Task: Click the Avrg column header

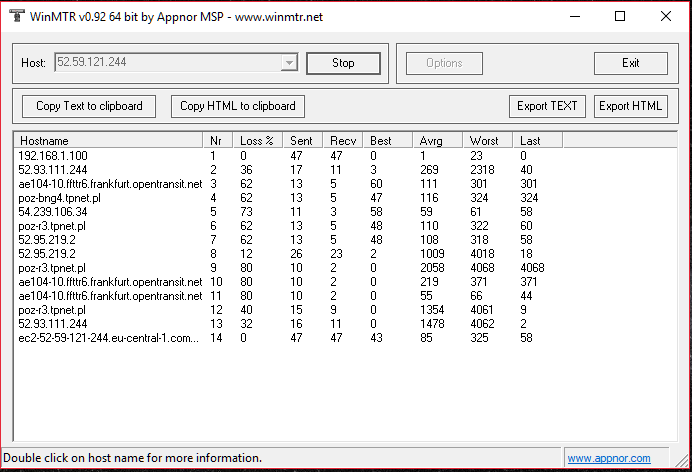Action: point(438,141)
